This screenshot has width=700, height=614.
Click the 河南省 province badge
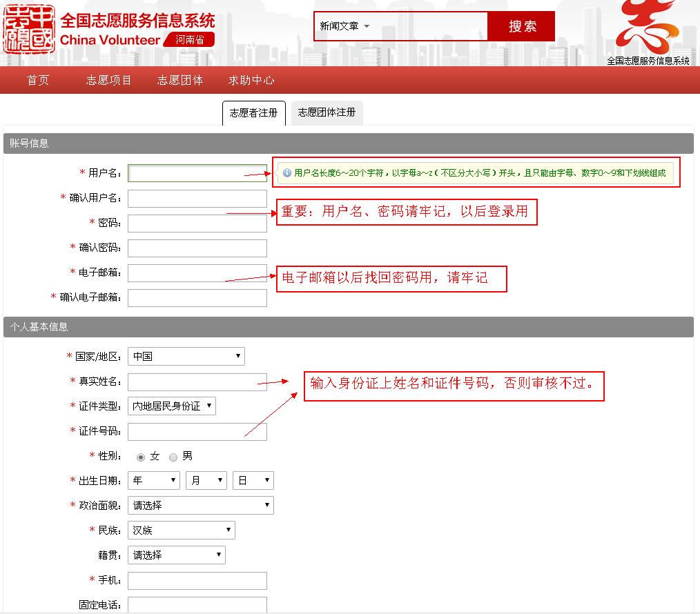click(189, 40)
